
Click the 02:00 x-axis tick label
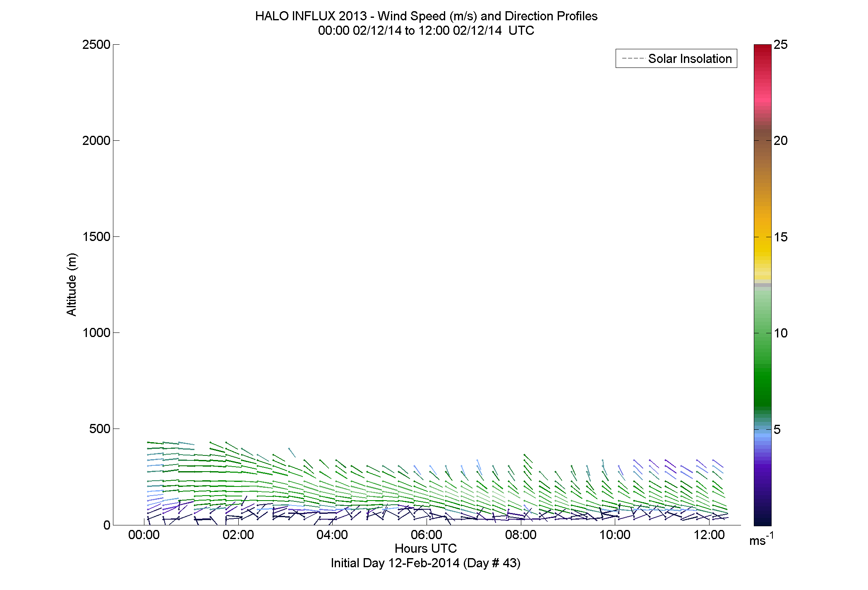(238, 535)
